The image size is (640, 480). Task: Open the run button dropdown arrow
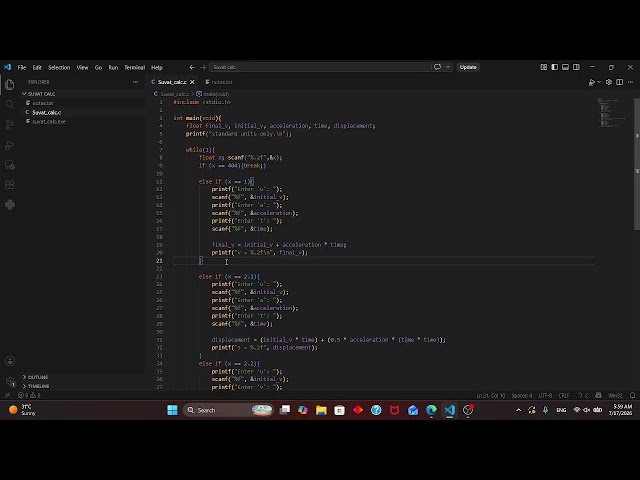[599, 82]
